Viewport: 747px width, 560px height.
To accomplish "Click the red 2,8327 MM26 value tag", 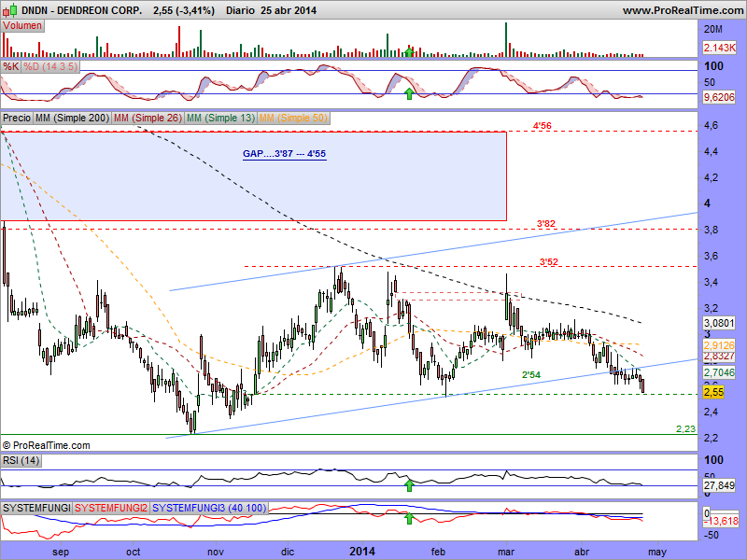I will click(719, 357).
